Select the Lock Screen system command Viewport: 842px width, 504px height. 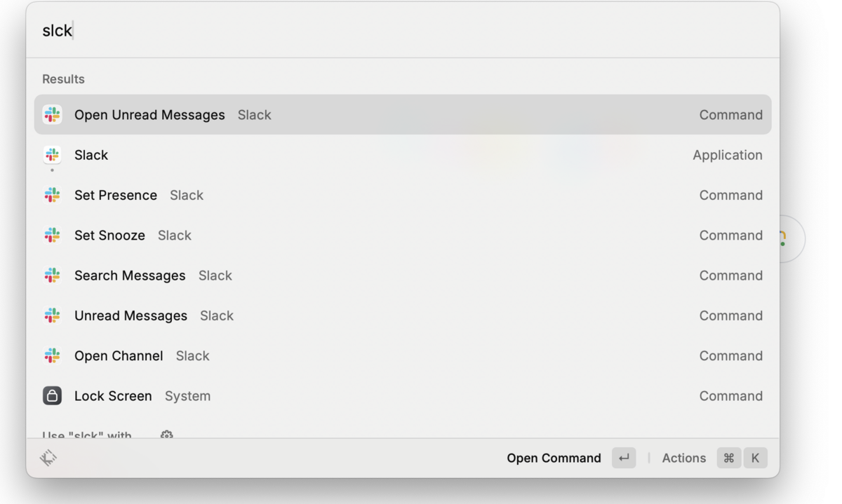(x=403, y=396)
